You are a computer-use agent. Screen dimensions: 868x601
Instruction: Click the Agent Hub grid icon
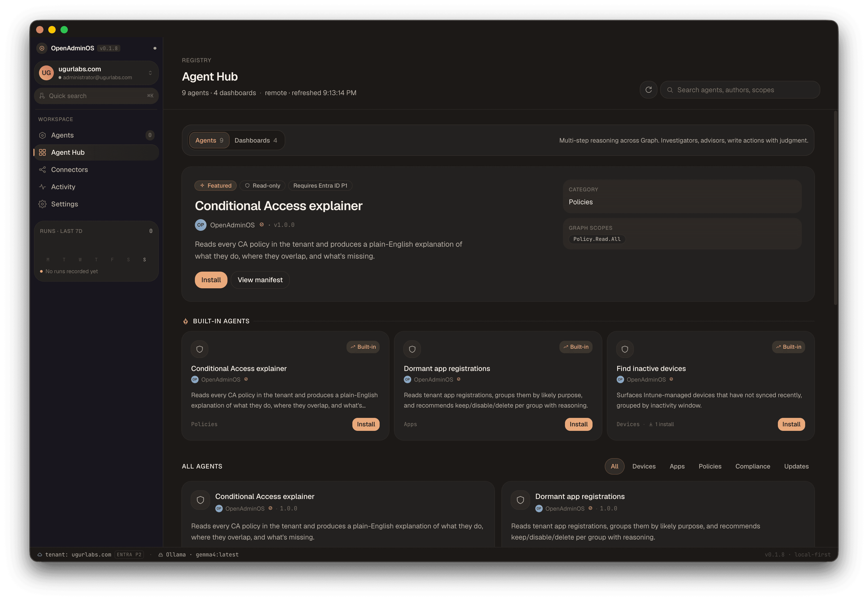click(42, 152)
